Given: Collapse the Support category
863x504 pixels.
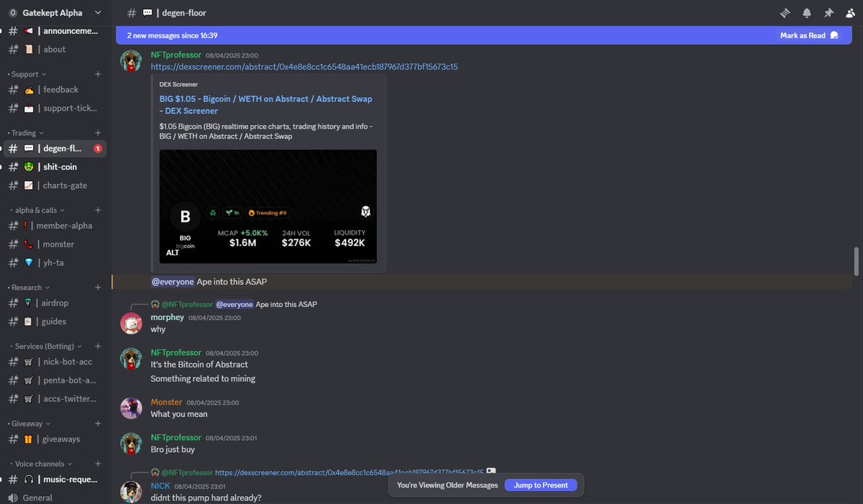Looking at the screenshot, I should (27, 74).
